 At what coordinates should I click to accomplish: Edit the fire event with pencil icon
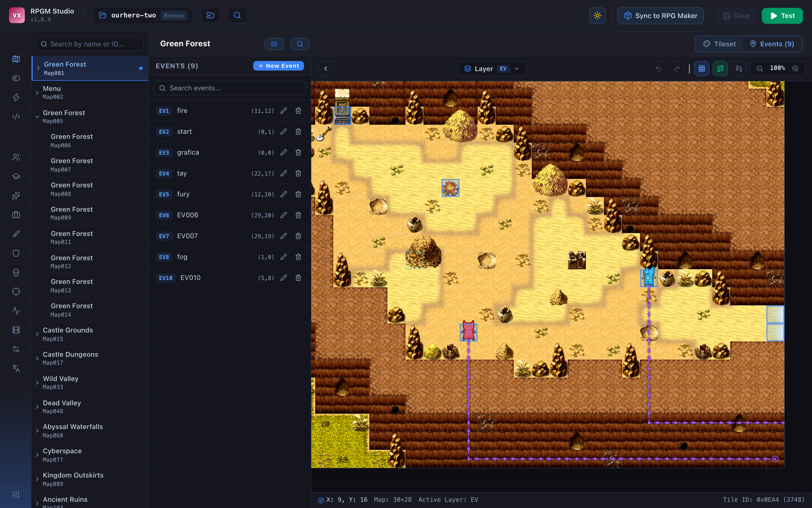(284, 111)
